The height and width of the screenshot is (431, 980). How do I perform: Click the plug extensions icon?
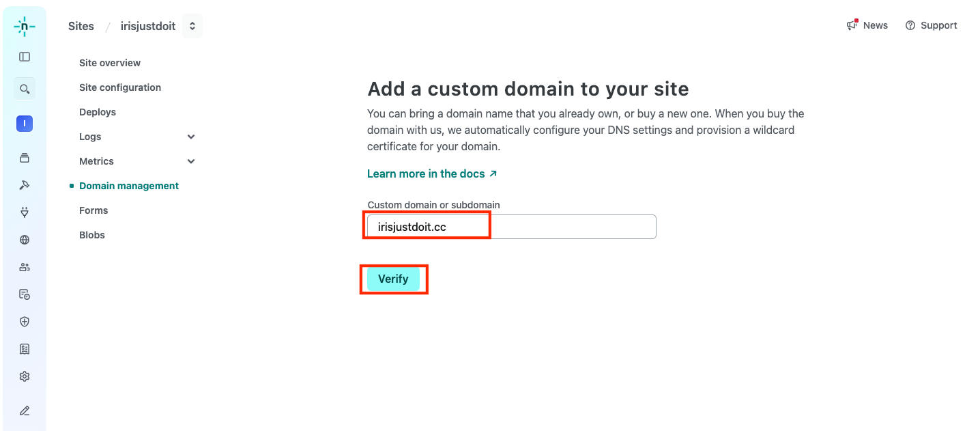25,212
